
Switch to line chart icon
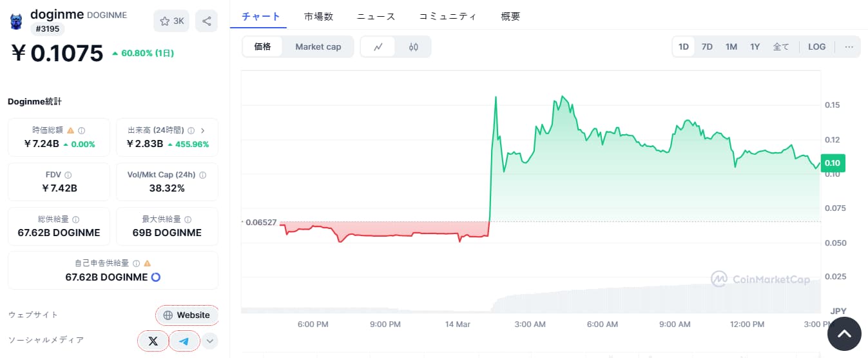pyautogui.click(x=378, y=46)
